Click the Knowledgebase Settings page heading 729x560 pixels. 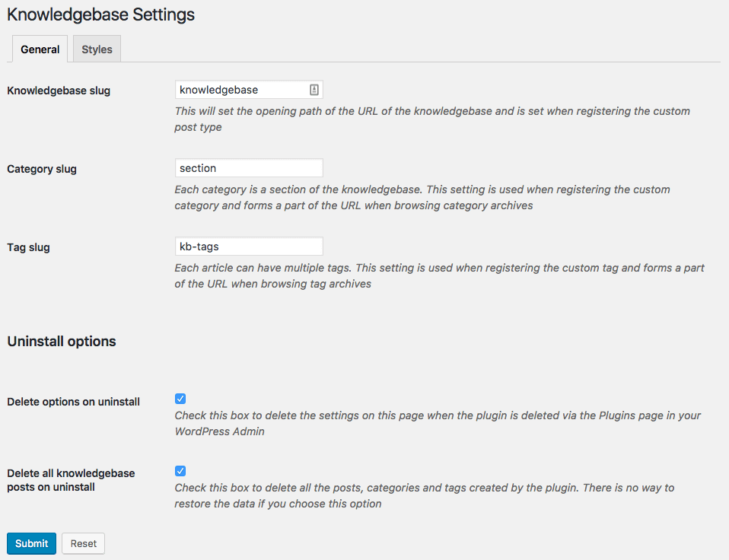click(x=101, y=14)
